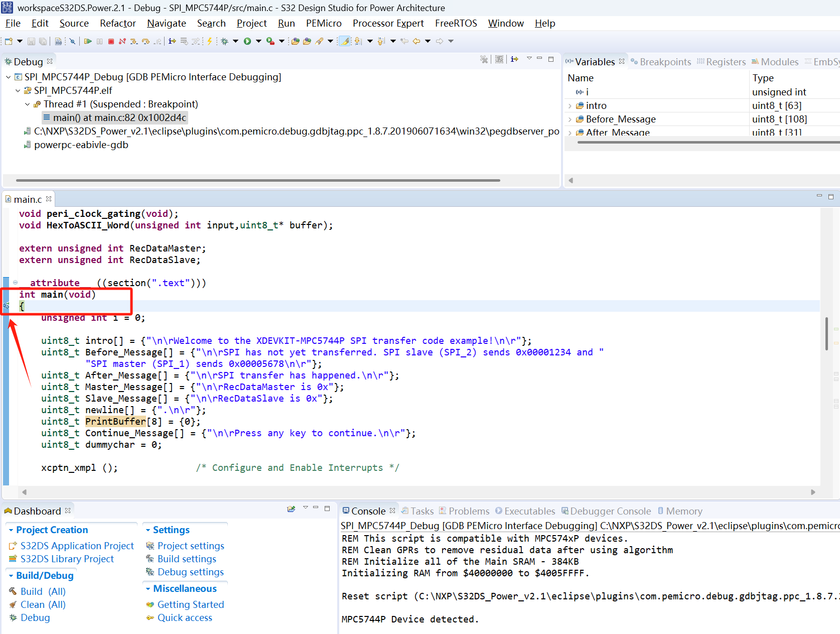Screen dimensions: 840x634
Task: Click the editor vertical scrollbar thumb
Action: pyautogui.click(x=826, y=333)
